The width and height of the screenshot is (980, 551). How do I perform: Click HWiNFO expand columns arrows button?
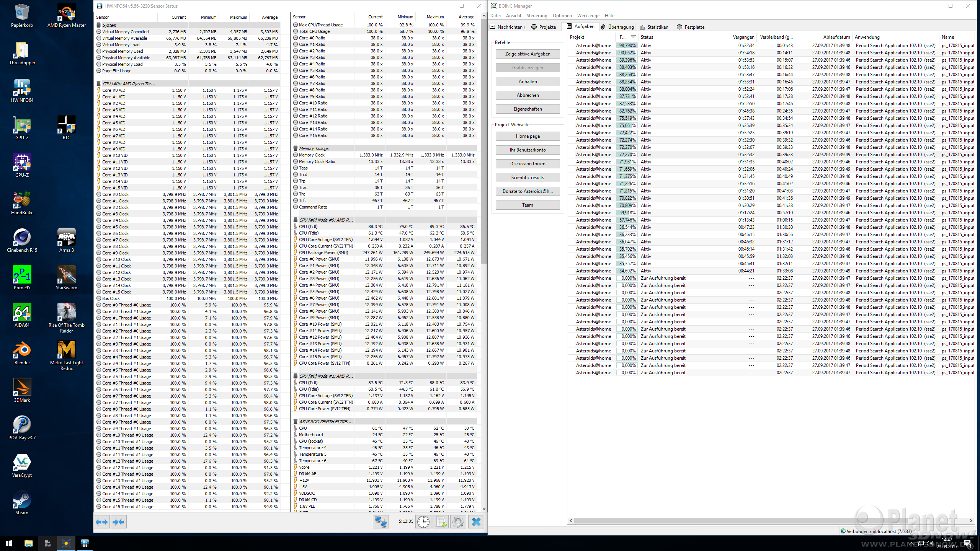tap(102, 522)
